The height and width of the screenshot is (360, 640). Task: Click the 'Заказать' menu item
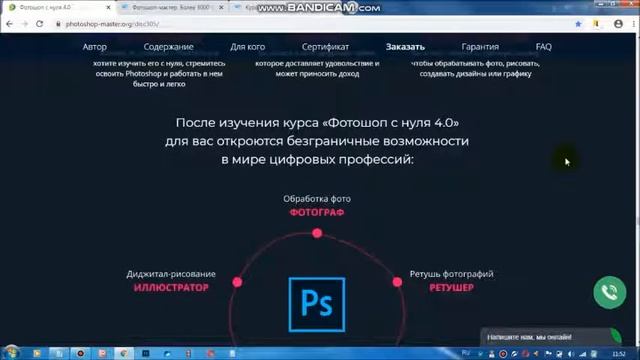click(x=405, y=47)
